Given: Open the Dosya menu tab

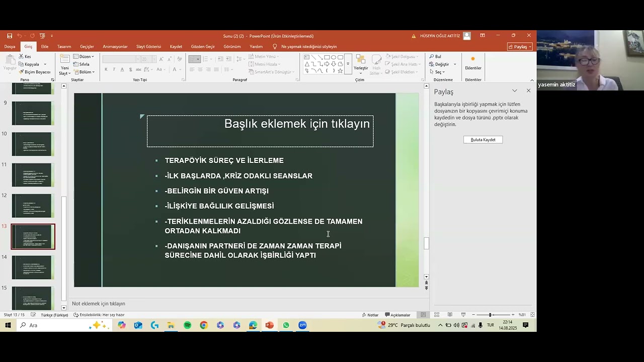Looking at the screenshot, I should click(x=10, y=47).
